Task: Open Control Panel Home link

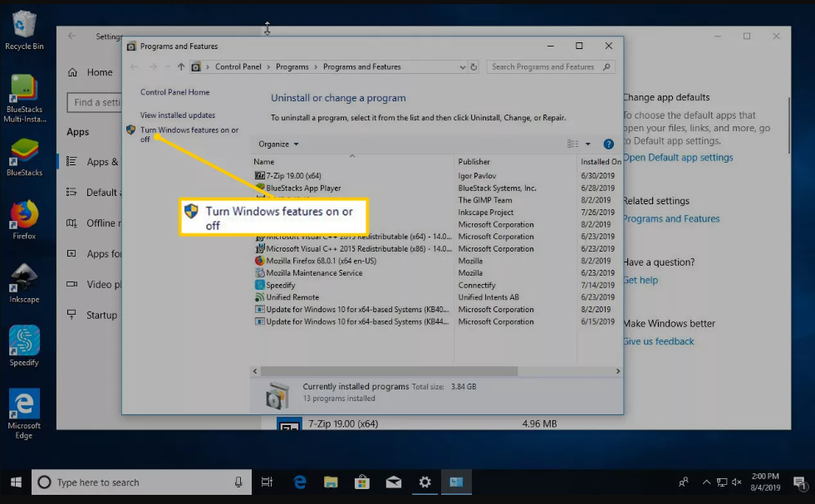Action: point(174,92)
